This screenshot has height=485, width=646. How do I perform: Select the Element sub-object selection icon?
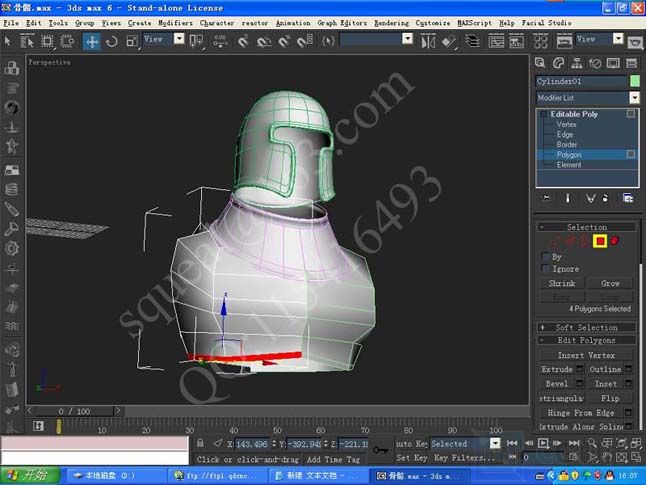tap(615, 241)
